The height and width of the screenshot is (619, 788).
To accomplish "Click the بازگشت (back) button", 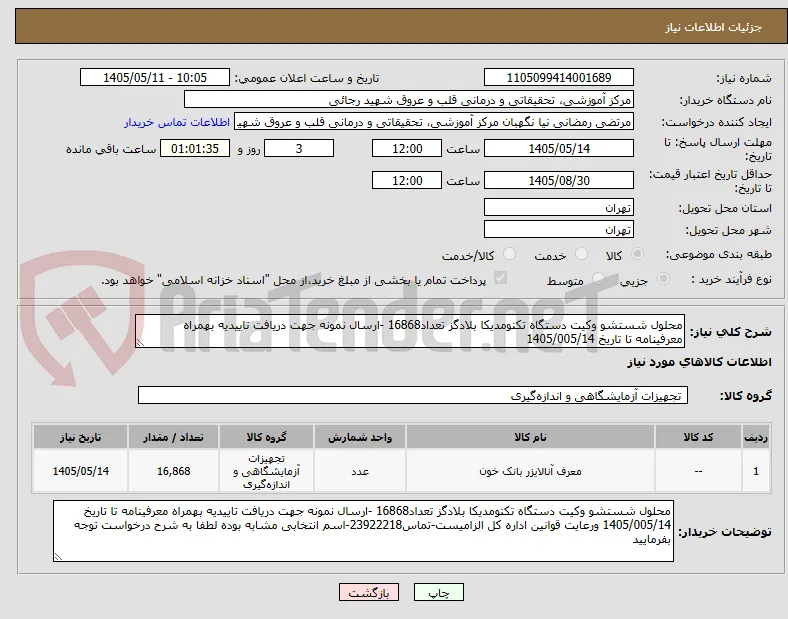I will 369,593.
